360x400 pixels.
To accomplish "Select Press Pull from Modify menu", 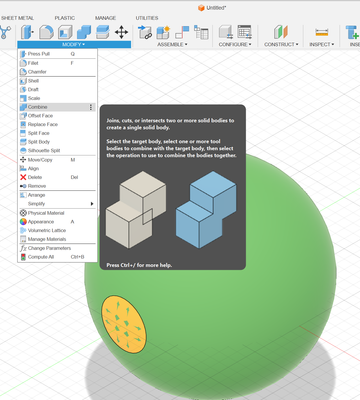I will pos(57,54).
